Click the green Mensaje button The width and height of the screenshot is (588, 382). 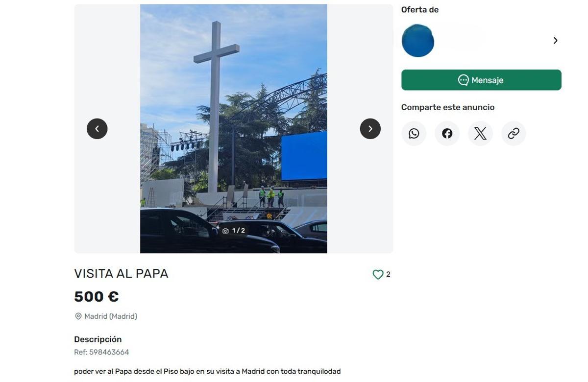click(x=481, y=80)
